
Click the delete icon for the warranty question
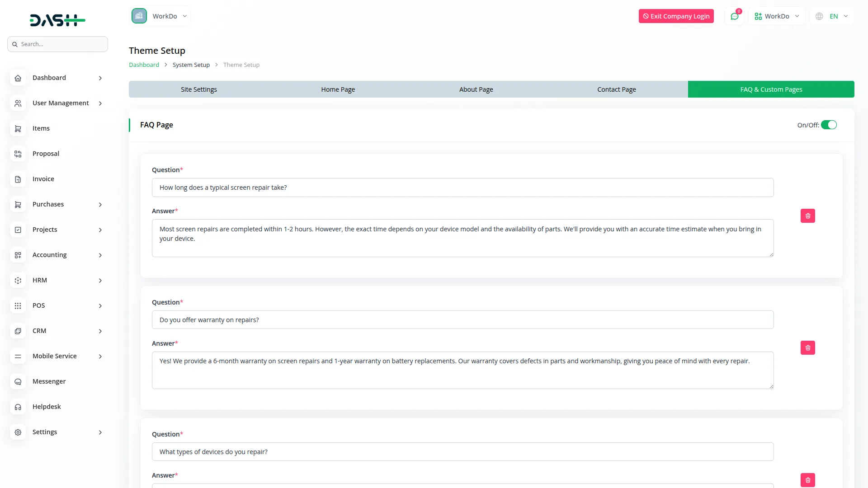click(808, 347)
